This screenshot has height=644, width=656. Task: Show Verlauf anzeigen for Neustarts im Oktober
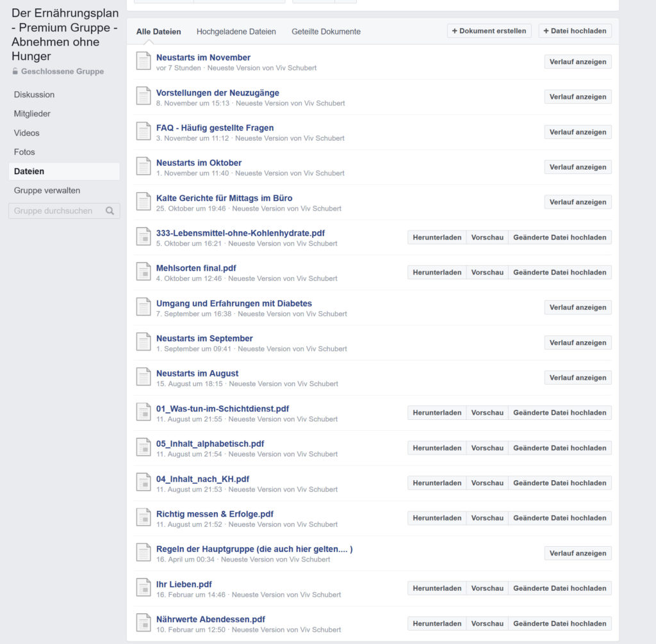tap(577, 167)
